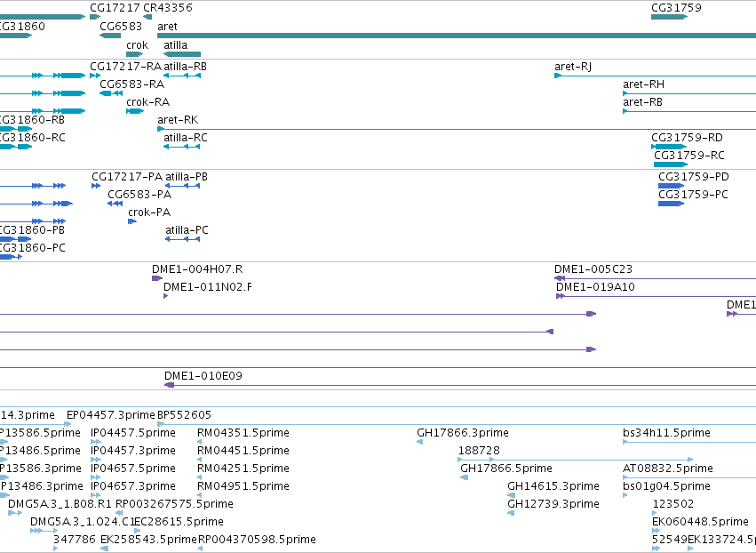The image size is (756, 553).
Task: Click transcript aret-RH
Action: point(644,84)
